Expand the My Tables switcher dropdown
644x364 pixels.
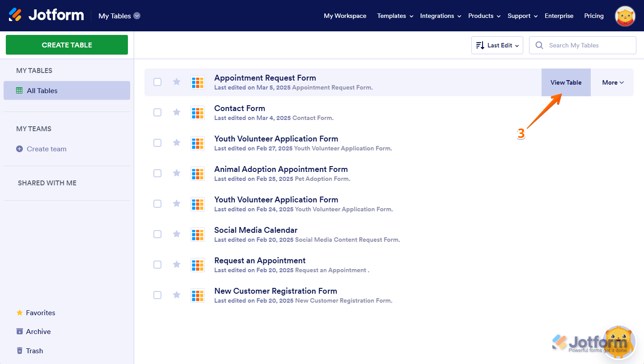click(x=137, y=16)
